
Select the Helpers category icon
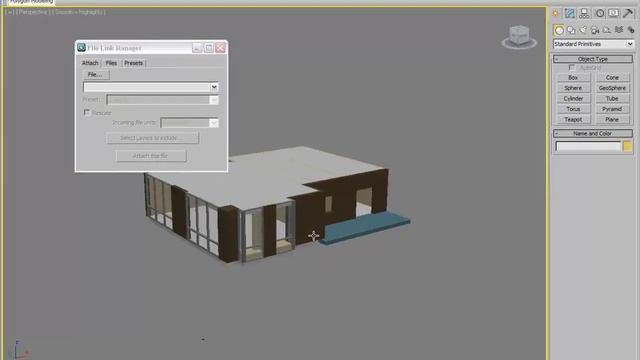coord(607,30)
